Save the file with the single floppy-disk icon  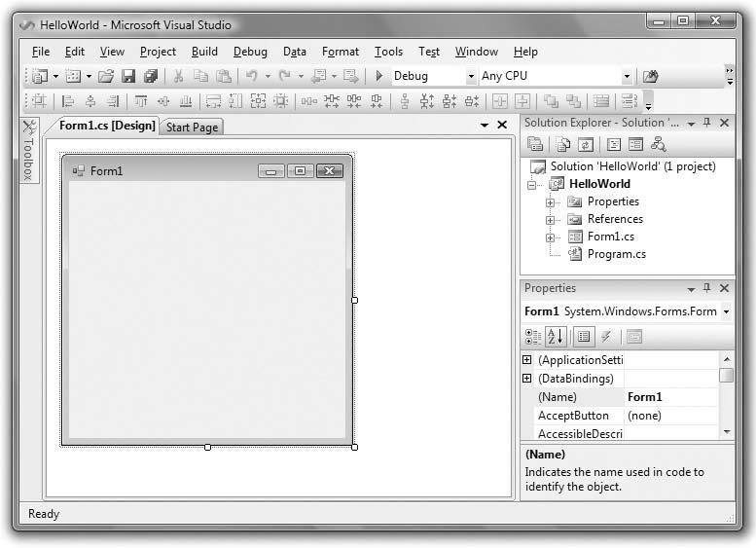(x=128, y=76)
